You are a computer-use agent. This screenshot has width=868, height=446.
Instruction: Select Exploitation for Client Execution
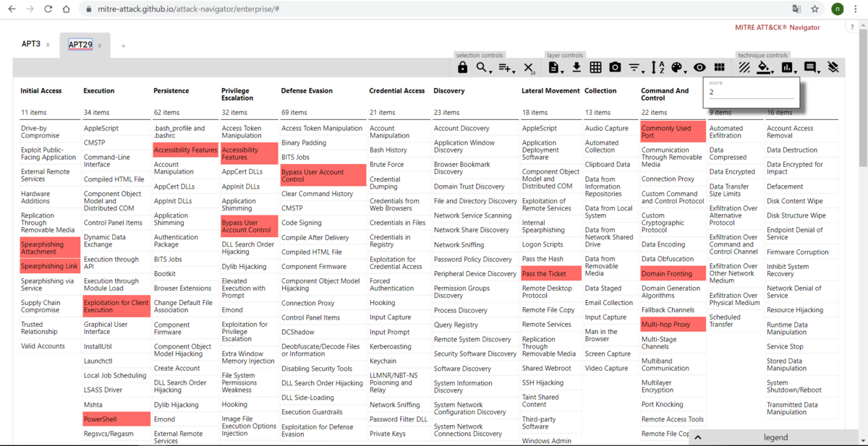(116, 306)
